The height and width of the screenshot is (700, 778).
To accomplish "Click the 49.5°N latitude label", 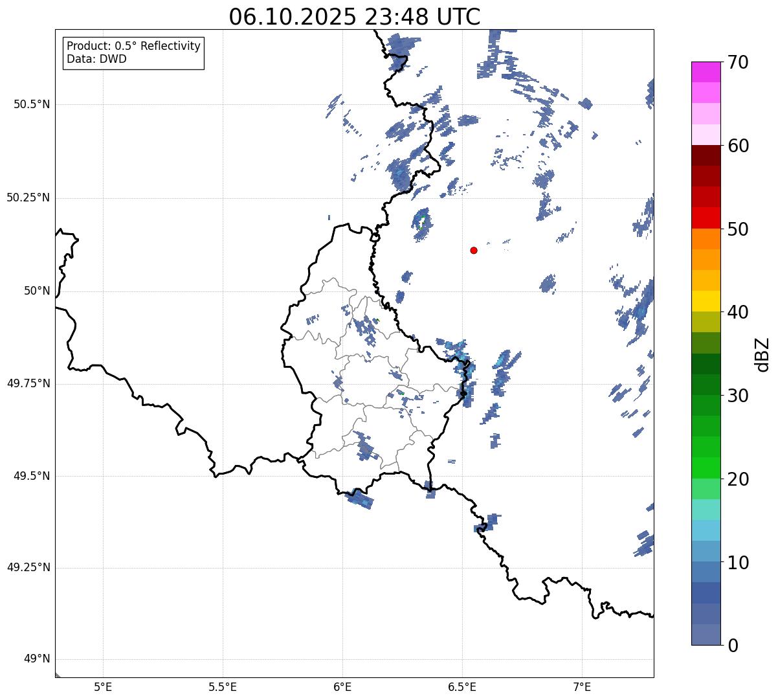I will [32, 476].
